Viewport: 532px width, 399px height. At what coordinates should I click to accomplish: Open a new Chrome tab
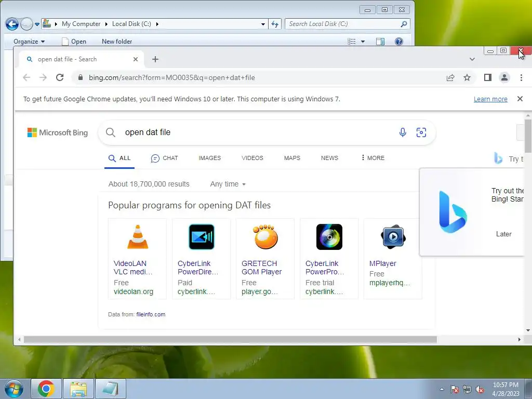click(155, 59)
